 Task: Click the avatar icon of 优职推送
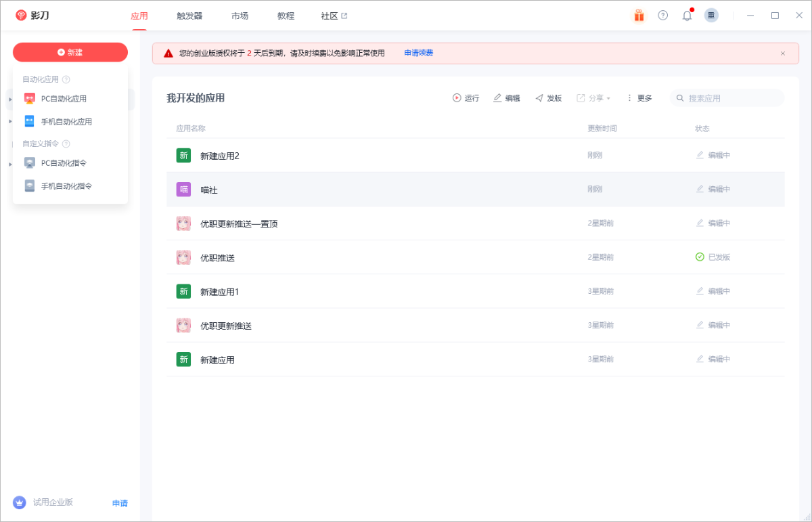183,257
